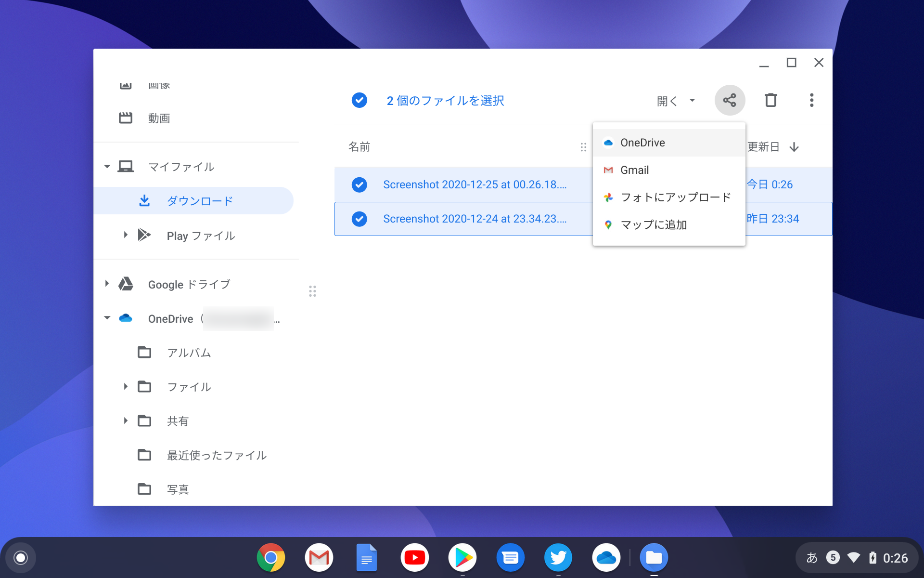Screen dimensions: 924x578
Task: Open the 共有 folder under OneDrive
Action: tap(178, 420)
